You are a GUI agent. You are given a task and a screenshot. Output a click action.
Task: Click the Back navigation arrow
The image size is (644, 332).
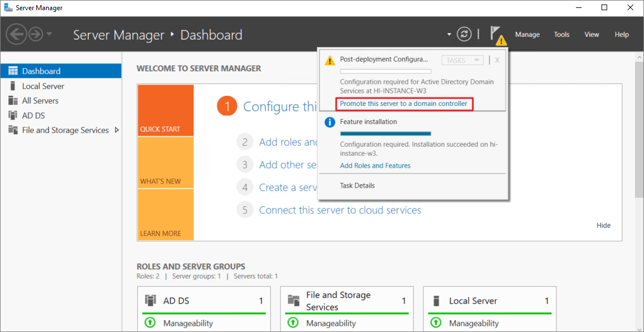(16, 34)
